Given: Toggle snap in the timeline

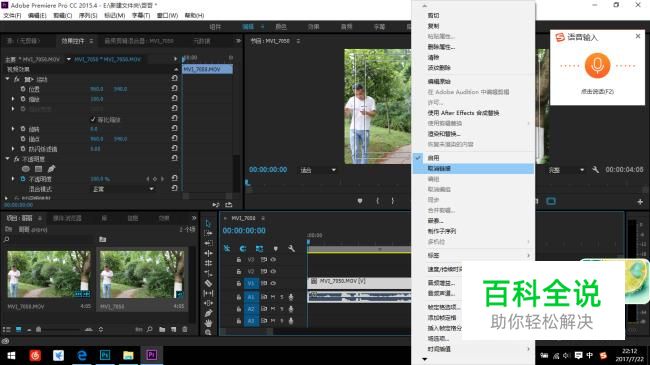Looking at the screenshot, I should click(243, 248).
